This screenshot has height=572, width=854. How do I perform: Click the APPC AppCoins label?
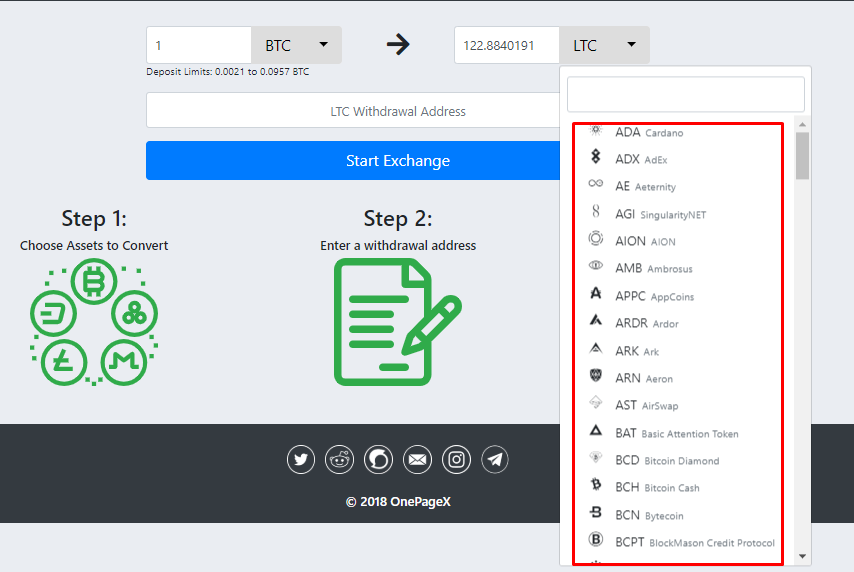655,296
